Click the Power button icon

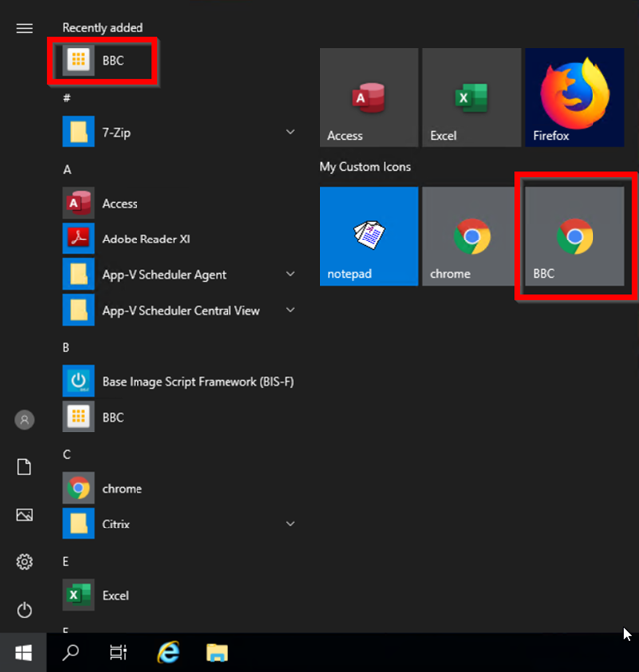[24, 610]
